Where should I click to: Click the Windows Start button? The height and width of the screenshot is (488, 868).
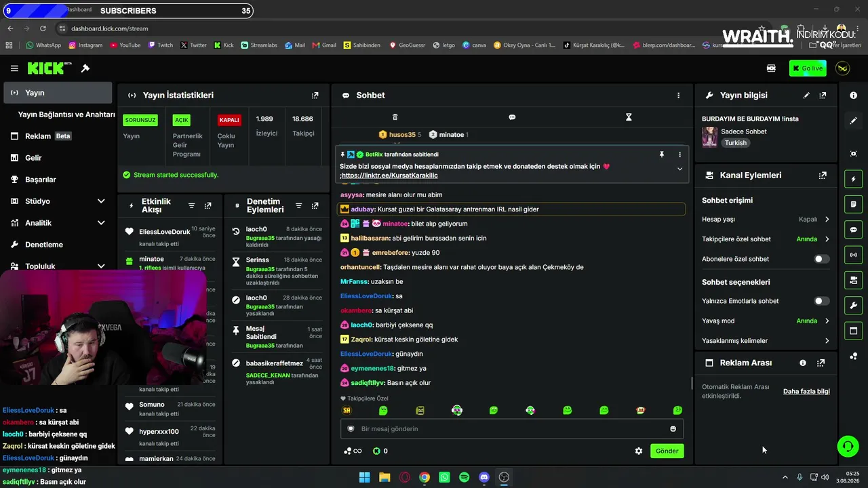[x=364, y=477]
